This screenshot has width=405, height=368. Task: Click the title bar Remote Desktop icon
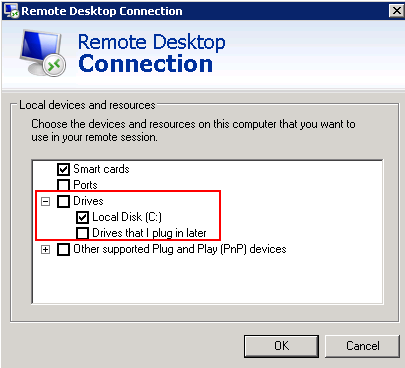(11, 11)
